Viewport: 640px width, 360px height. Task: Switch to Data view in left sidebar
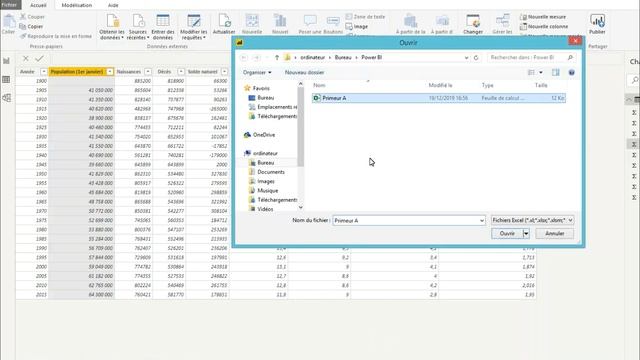pyautogui.click(x=7, y=79)
